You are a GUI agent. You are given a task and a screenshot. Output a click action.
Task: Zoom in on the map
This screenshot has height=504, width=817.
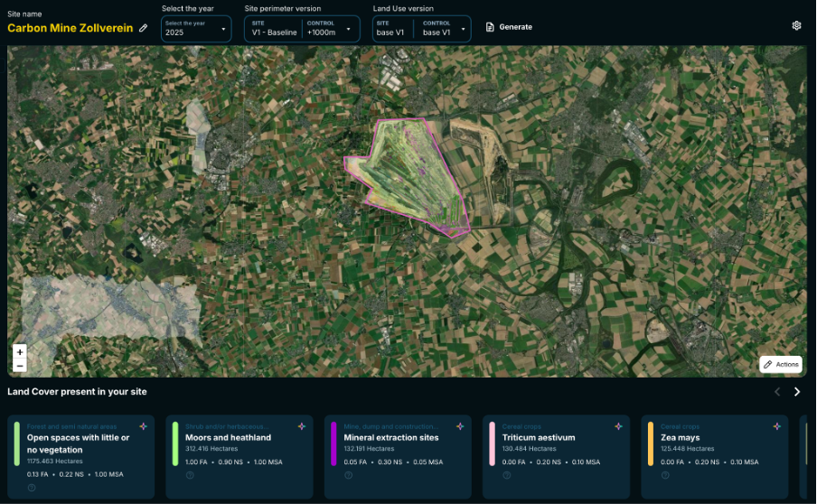click(20, 351)
